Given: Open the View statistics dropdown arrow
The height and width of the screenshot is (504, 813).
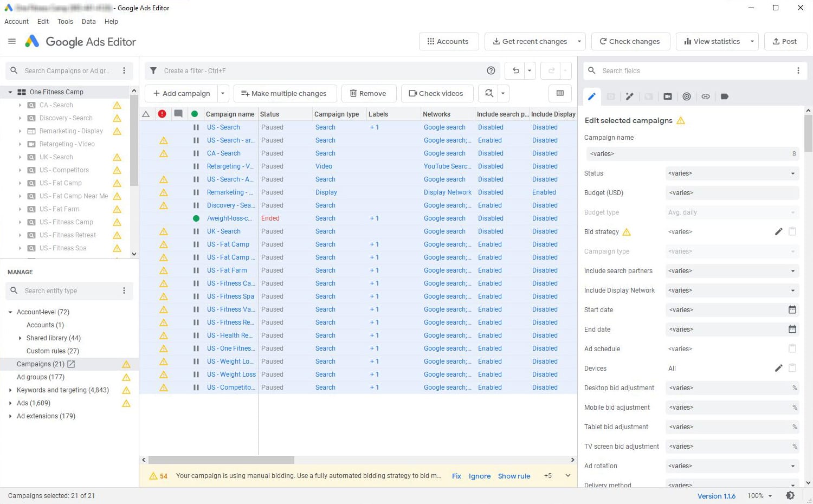Looking at the screenshot, I should tap(752, 41).
